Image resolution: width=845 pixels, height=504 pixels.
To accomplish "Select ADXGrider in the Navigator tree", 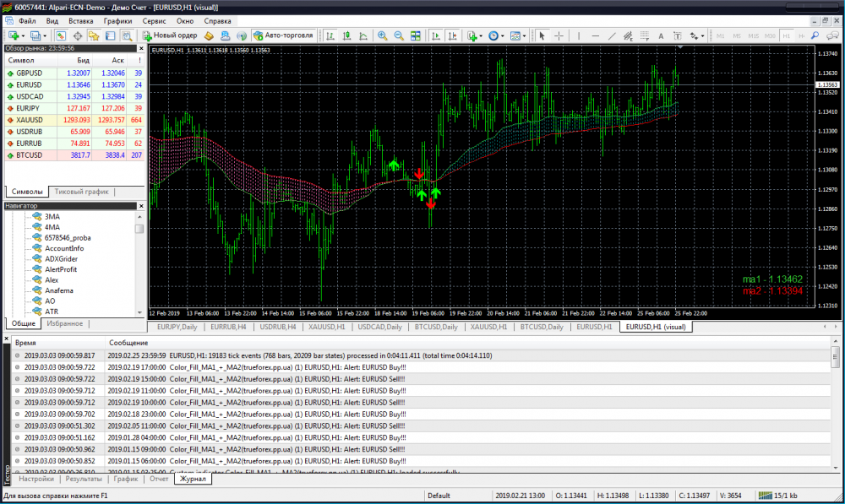I will pyautogui.click(x=62, y=259).
